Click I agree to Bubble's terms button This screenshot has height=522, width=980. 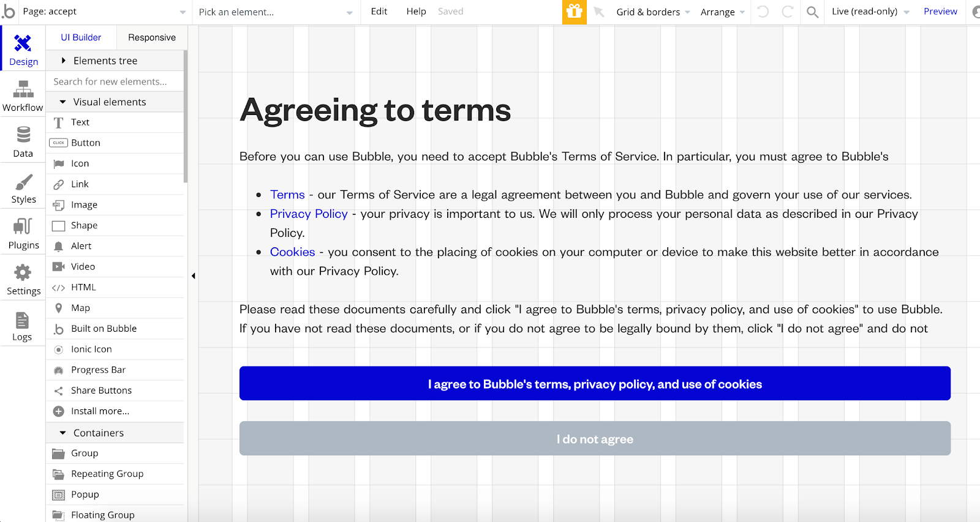pos(595,384)
